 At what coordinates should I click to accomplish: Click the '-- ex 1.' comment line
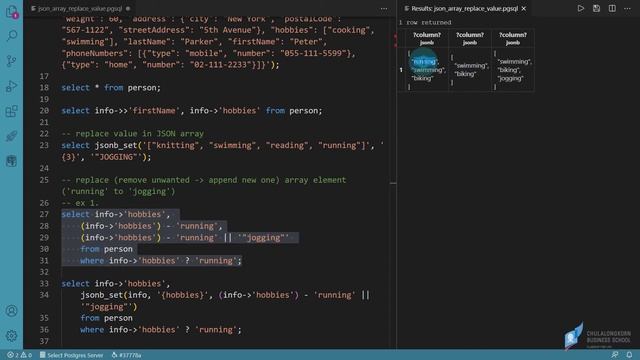tap(80, 203)
